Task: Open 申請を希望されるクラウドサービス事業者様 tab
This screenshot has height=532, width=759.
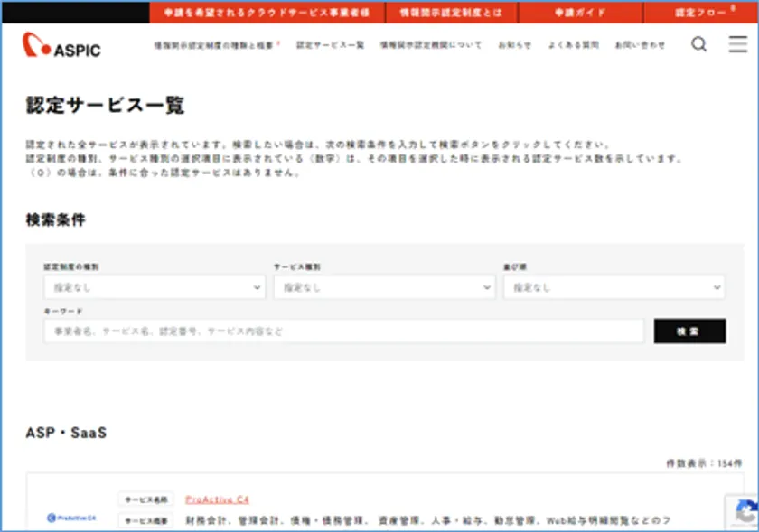Action: (267, 12)
